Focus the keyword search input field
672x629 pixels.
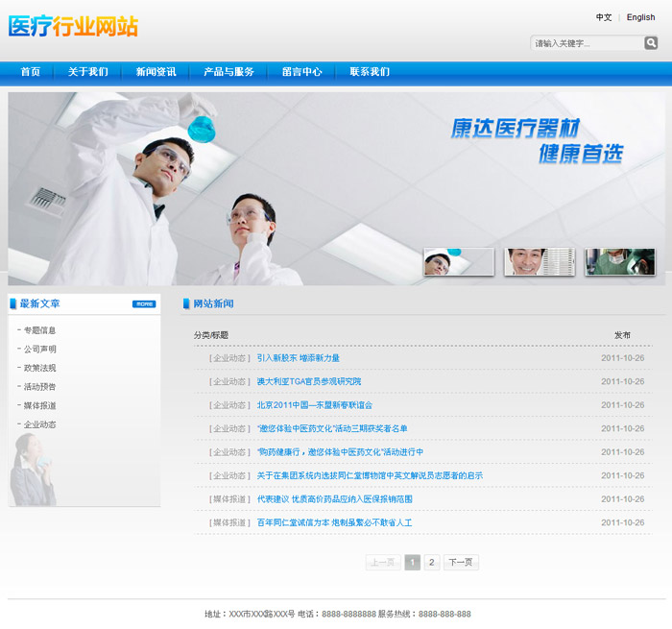click(588, 43)
